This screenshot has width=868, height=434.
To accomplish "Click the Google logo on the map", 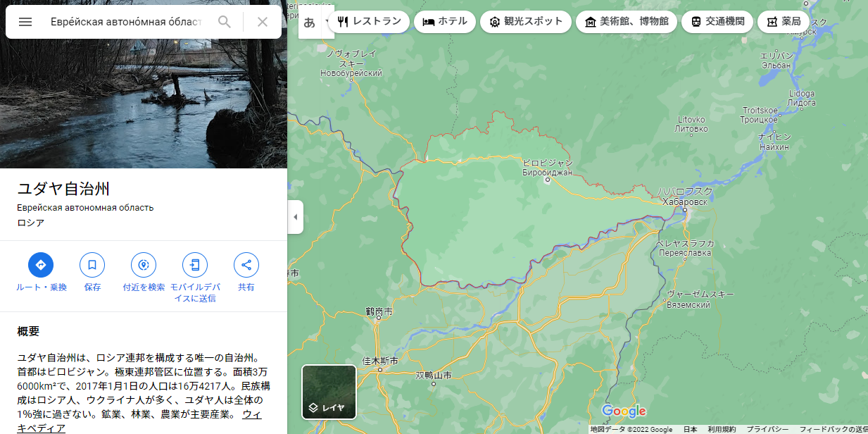I will pyautogui.click(x=624, y=411).
